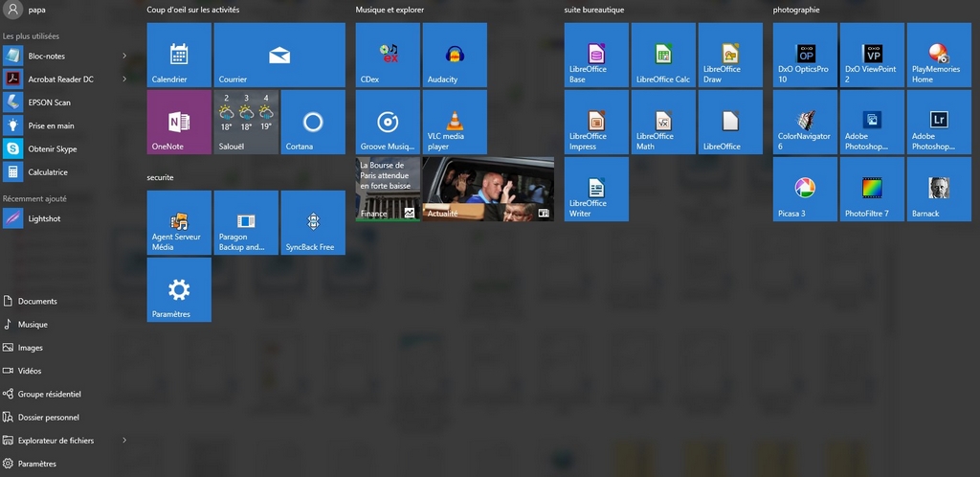Launch Paragon Backup tile
The image size is (980, 477).
coord(246,222)
